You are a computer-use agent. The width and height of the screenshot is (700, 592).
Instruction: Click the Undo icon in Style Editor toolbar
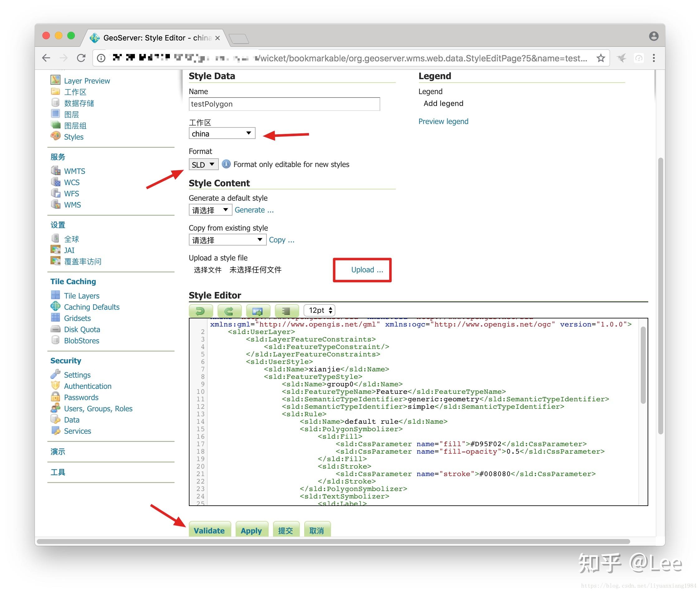coord(200,310)
